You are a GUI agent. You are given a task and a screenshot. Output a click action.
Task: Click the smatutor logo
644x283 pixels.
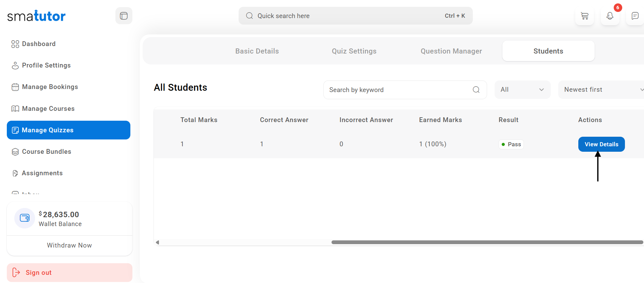pos(36,16)
